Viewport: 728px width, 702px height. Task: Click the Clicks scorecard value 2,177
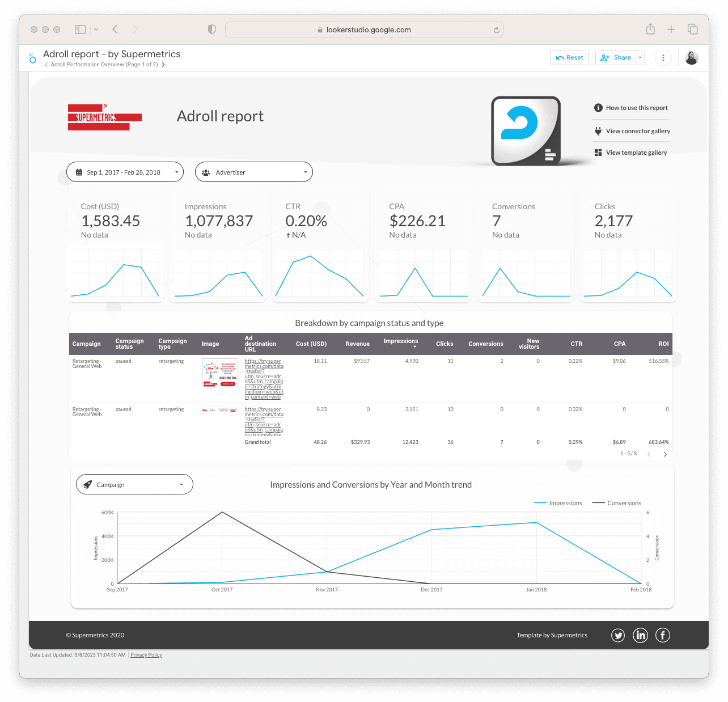(613, 221)
